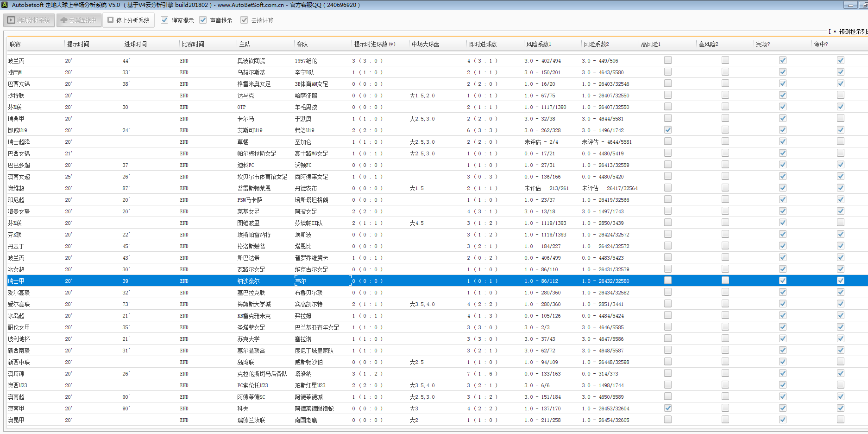The image size is (868, 434).
Task: Check the 命中? box for 沙特联 row
Action: point(840,95)
